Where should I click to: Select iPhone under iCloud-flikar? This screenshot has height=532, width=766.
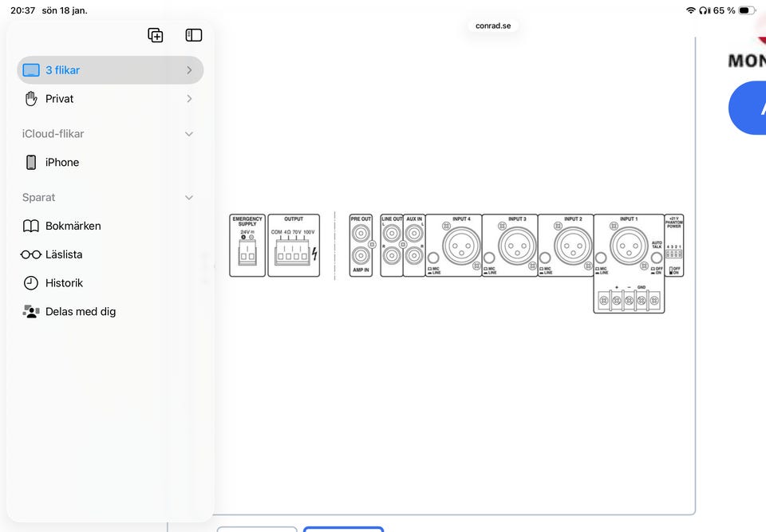pyautogui.click(x=110, y=162)
